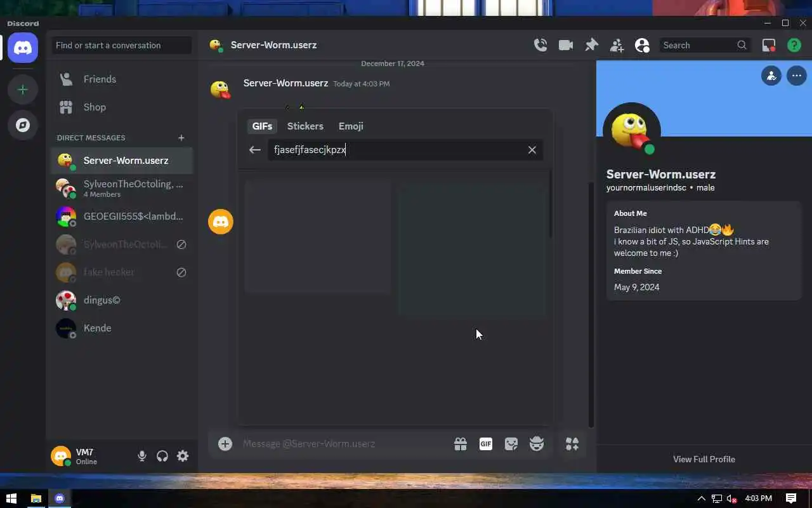812x508 pixels.
Task: Send a gift icon
Action: [x=461, y=444]
